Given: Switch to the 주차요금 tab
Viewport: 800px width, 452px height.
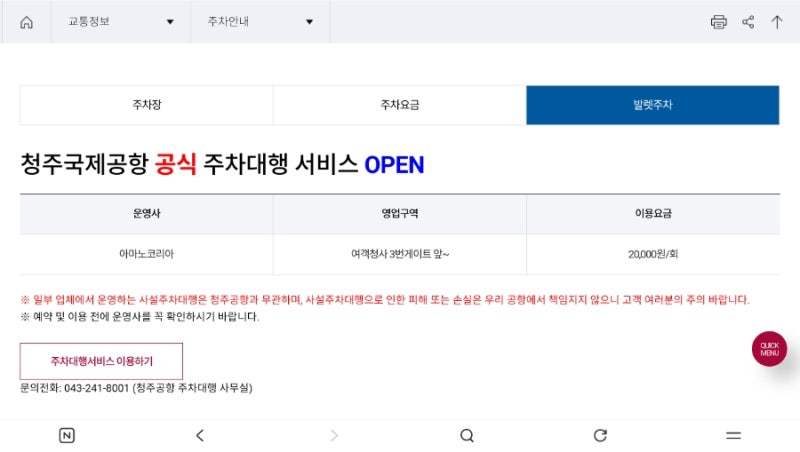Looking at the screenshot, I should (x=399, y=105).
